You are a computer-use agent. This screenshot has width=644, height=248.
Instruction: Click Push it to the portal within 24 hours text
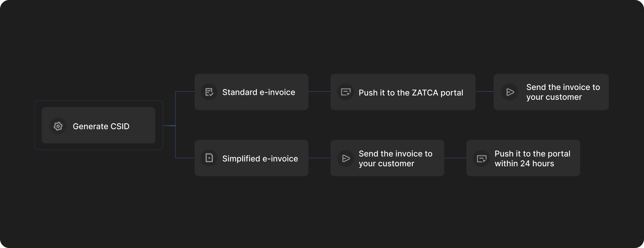click(532, 158)
